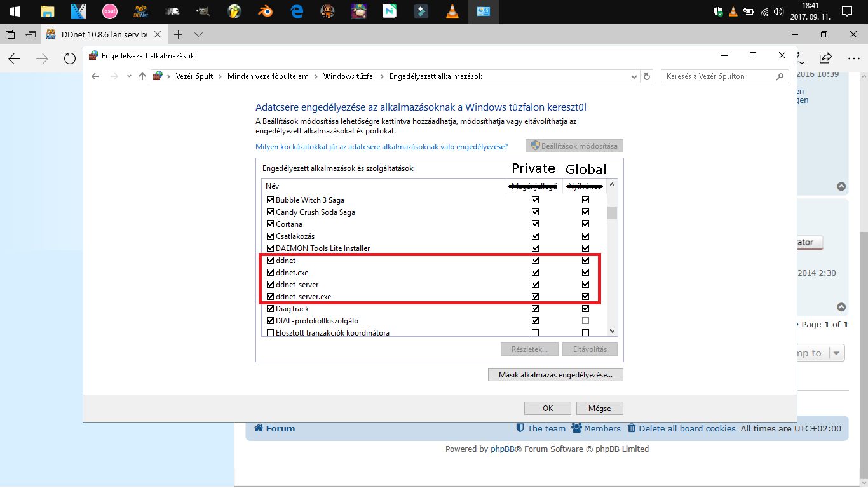Toggle the Global checkbox for DIAL-protokollkiszolgáló
The image size is (868, 488).
click(585, 321)
